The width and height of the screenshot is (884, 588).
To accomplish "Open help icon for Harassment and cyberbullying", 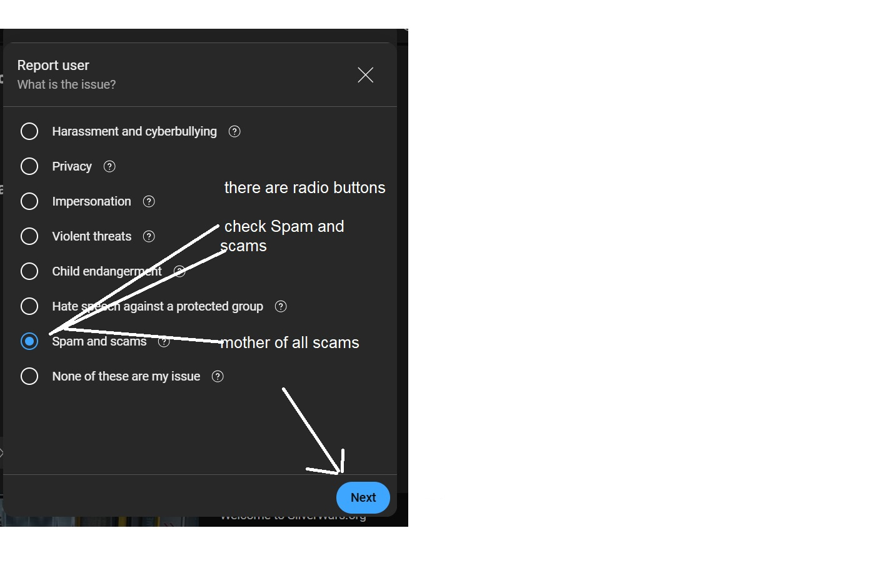I will pyautogui.click(x=234, y=131).
